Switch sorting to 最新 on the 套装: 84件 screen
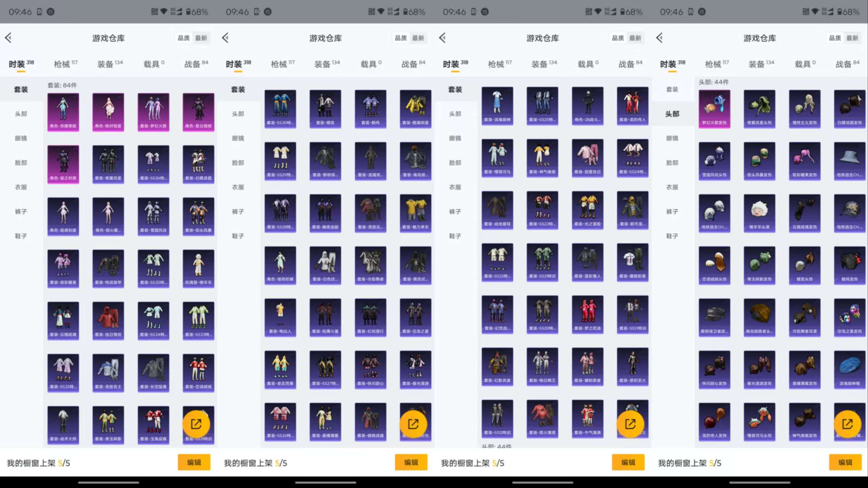Screen dimensions: 868x488 (201, 38)
